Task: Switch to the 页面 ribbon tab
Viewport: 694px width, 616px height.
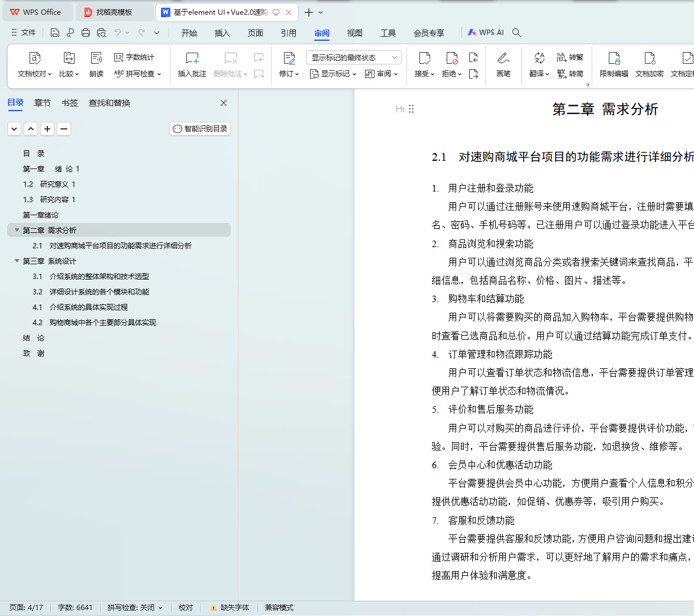Action: tap(256, 33)
